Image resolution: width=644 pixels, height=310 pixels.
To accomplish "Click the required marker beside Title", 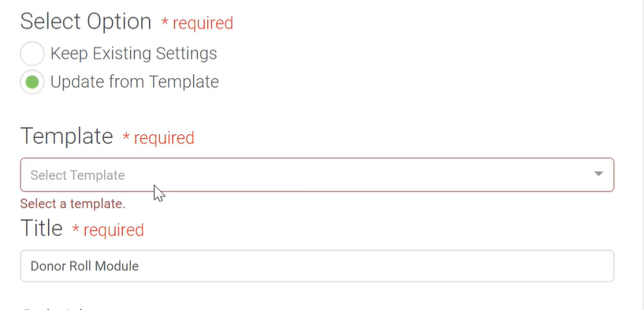I will click(108, 230).
